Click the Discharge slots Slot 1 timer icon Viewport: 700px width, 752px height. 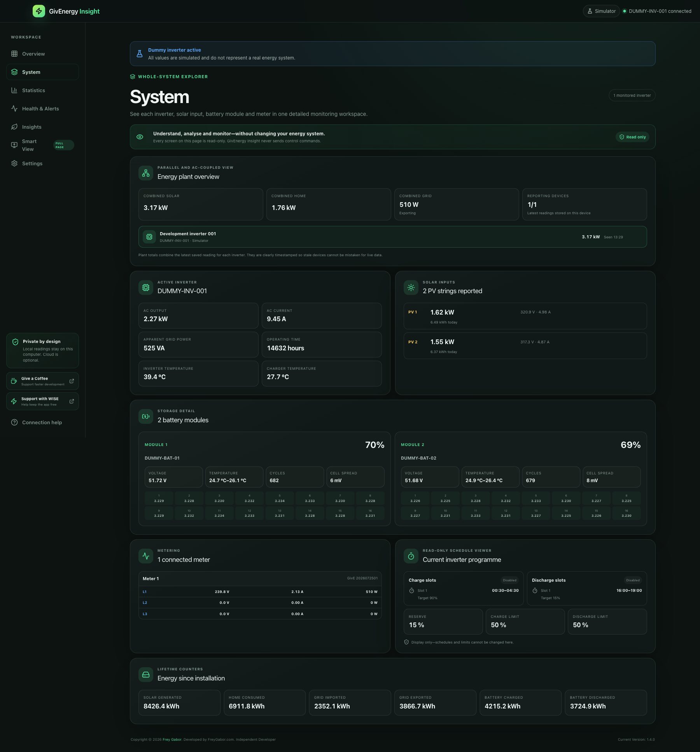[x=535, y=591]
